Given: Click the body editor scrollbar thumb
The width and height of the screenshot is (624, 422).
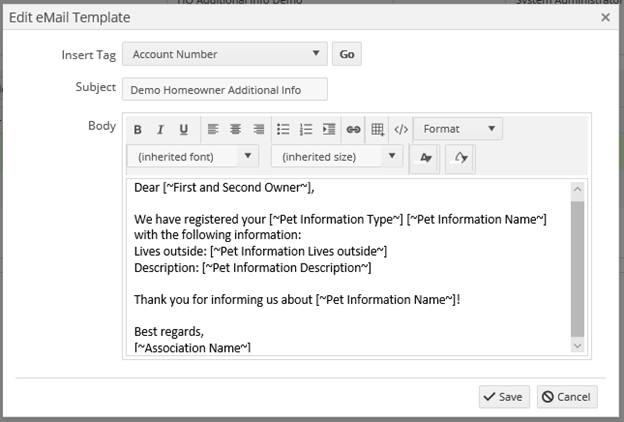Looking at the screenshot, I should (577, 269).
